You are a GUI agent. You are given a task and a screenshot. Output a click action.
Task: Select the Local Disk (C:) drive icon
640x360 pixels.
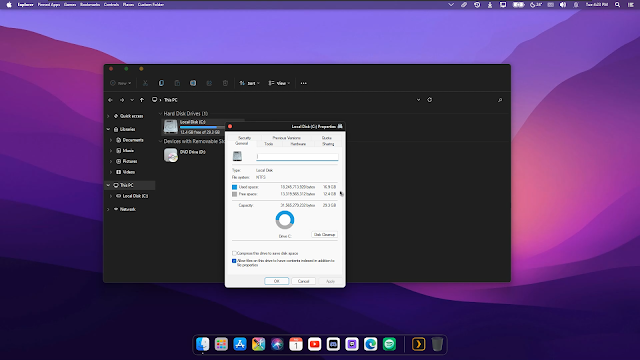[x=171, y=127]
